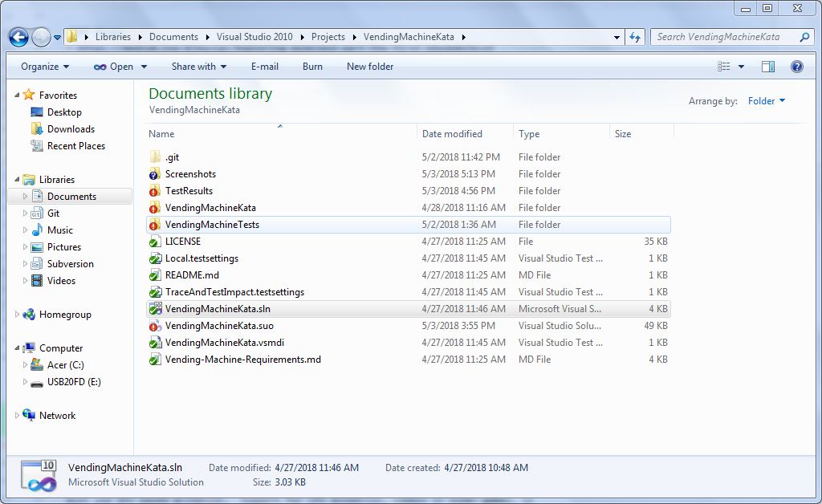Expand the Videos library arrow
The height and width of the screenshot is (504, 822).
25,280
